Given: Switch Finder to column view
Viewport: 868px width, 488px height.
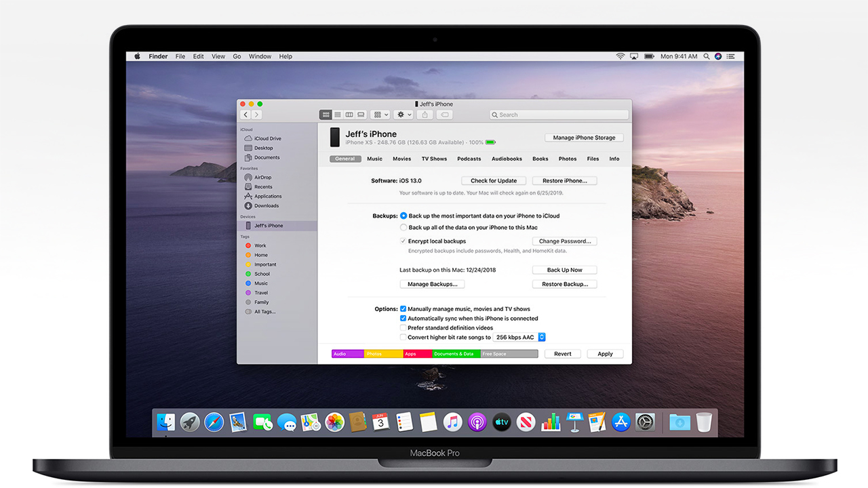Looking at the screenshot, I should [349, 115].
